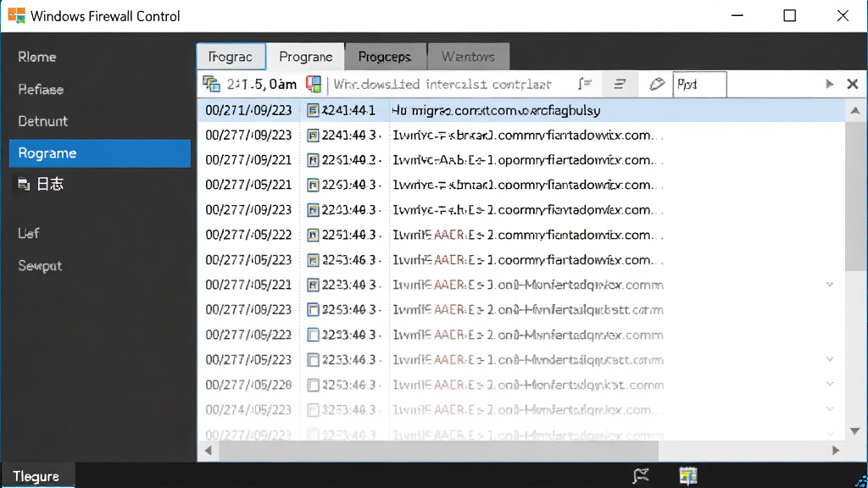
Task: Click the log icon beside 日志 in the sidebar
Action: (x=23, y=184)
